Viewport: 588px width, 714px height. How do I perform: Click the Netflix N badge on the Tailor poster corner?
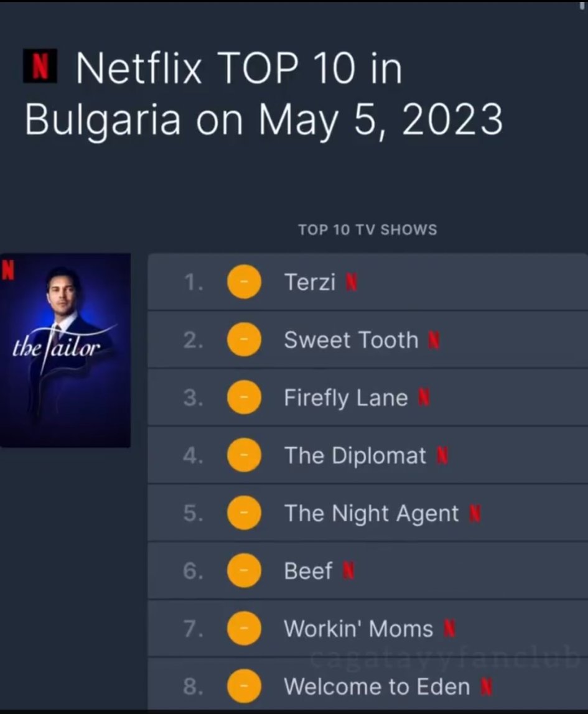click(8, 269)
